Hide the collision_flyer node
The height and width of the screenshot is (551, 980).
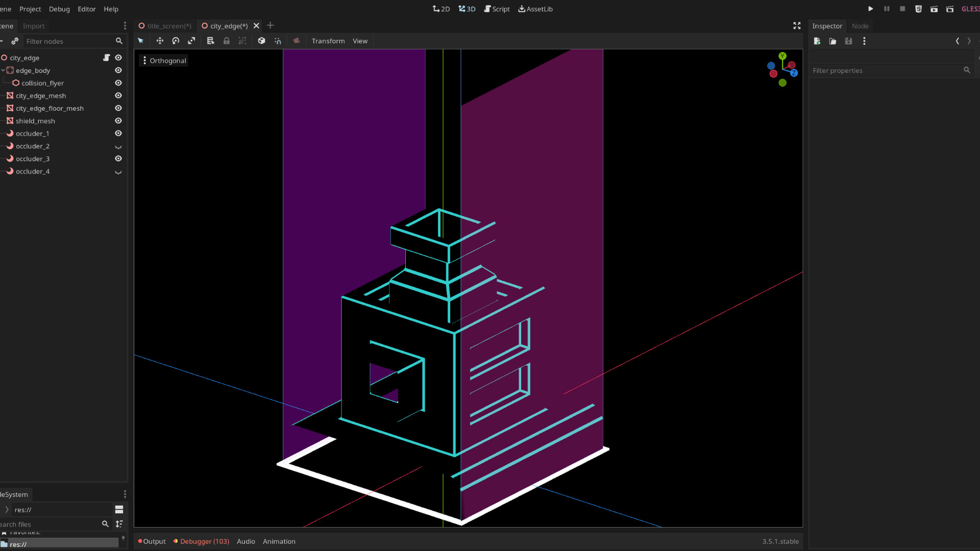tap(118, 83)
